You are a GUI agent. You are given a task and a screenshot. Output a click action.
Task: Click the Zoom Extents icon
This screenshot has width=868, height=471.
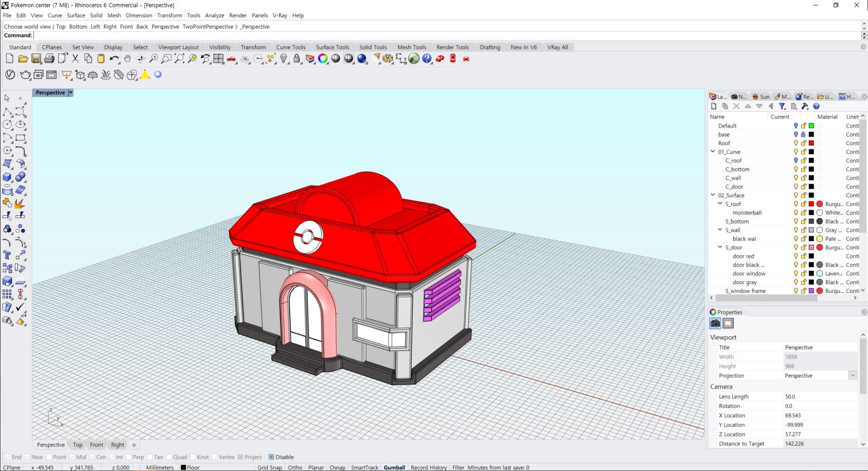[x=179, y=58]
